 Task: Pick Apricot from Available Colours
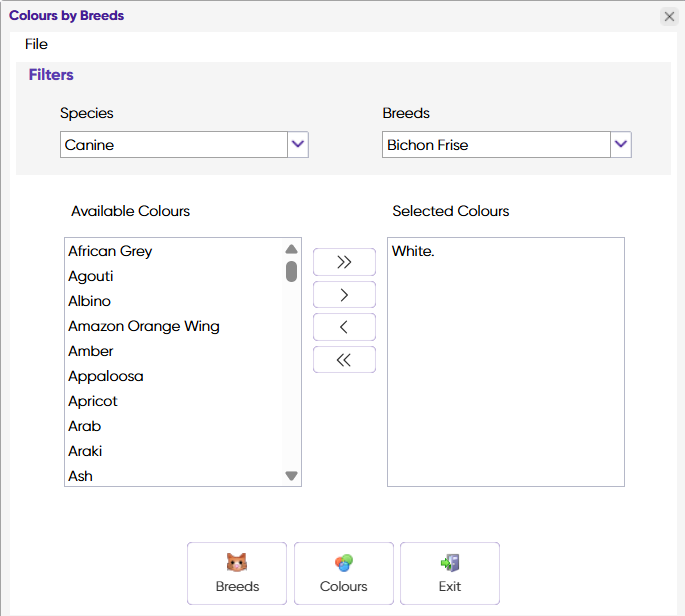[x=93, y=401]
